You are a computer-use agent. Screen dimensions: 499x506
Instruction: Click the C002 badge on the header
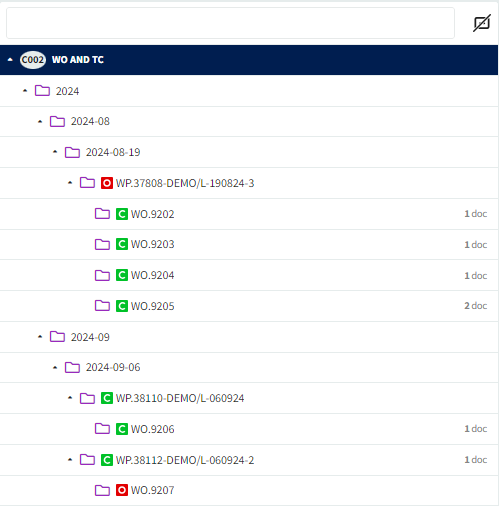33,60
